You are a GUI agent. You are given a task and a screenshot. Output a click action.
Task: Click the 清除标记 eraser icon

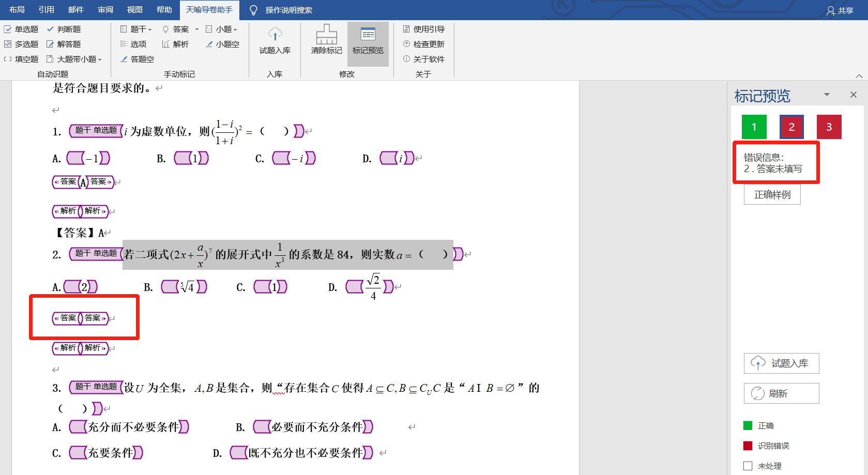(326, 35)
